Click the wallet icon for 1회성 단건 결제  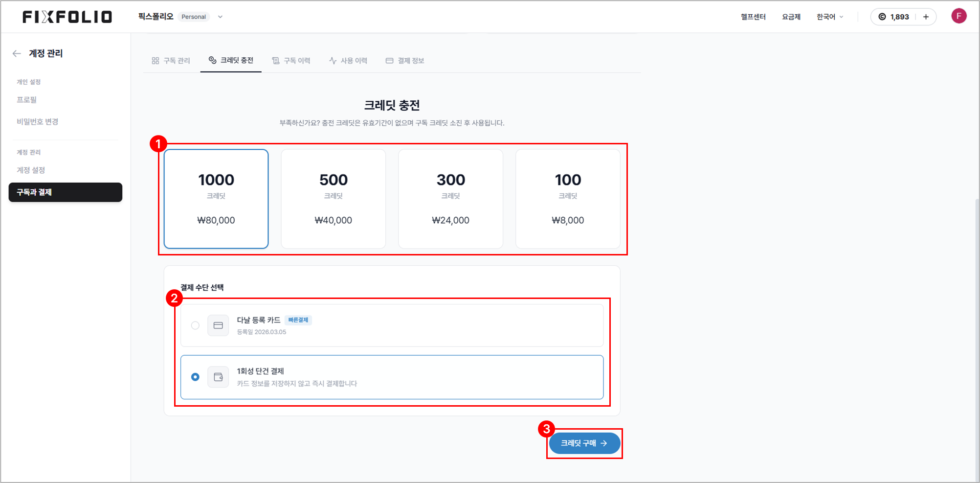pos(218,377)
